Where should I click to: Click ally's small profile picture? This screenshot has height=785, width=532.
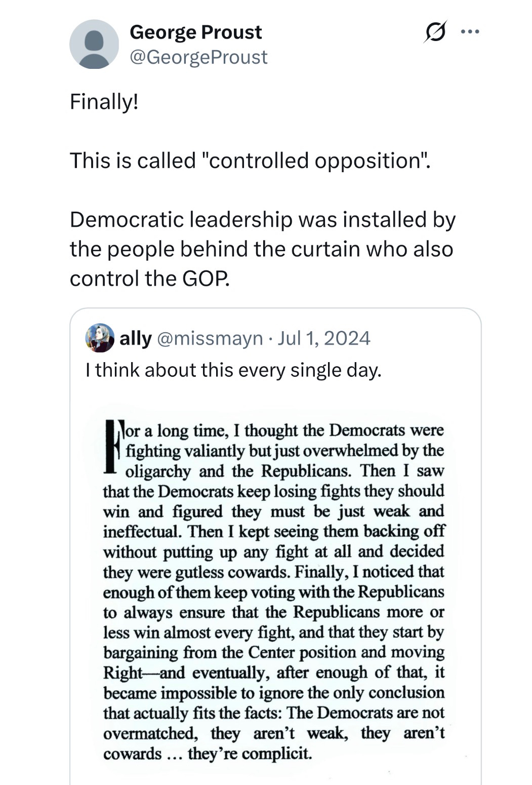[100, 338]
